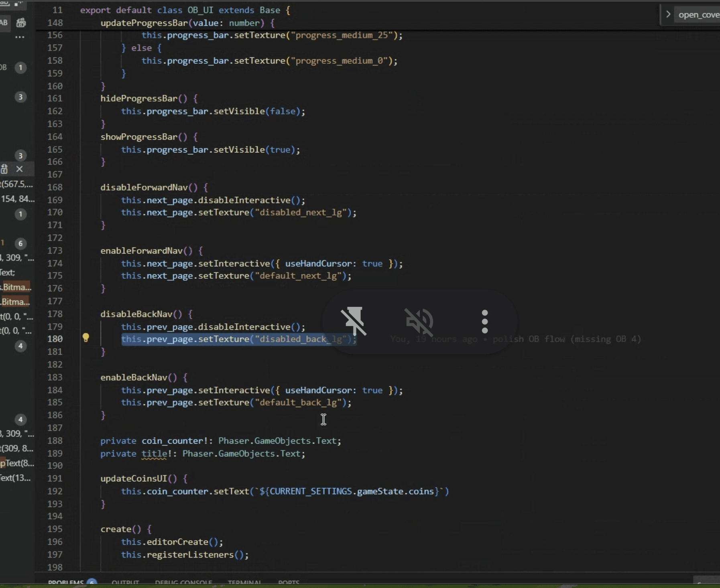Viewport: 720px width, 588px height.
Task: Click the string "disabled_next_lg"
Action: (301, 212)
